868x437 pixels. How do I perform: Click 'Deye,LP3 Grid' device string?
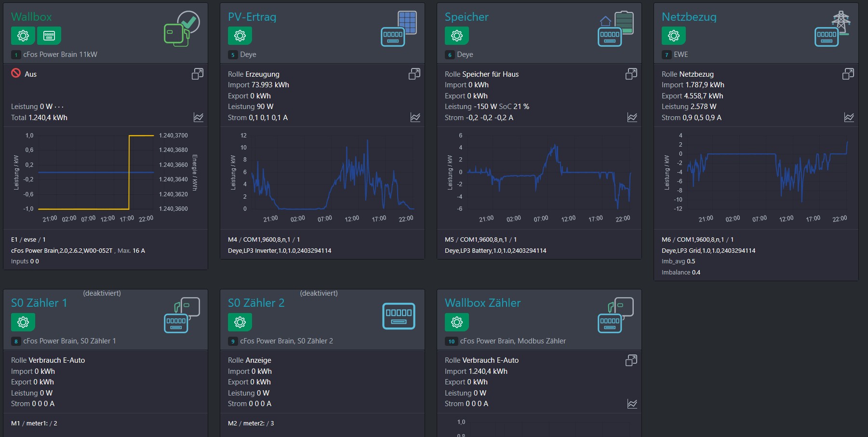click(x=708, y=251)
